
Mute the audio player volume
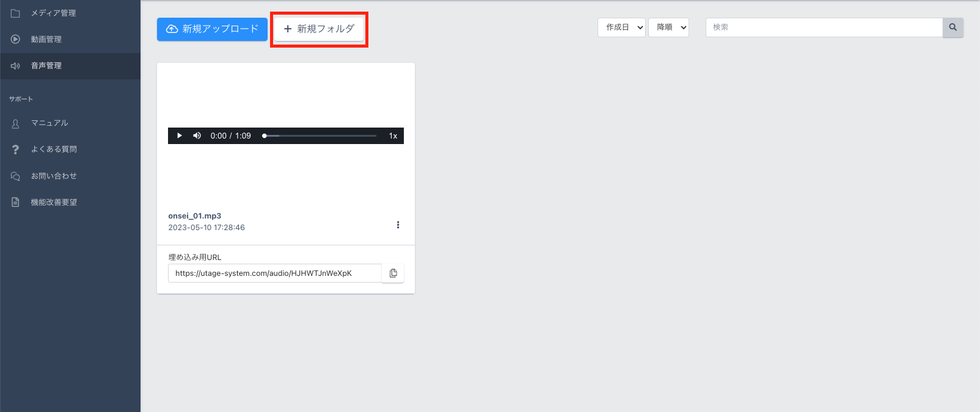point(197,136)
